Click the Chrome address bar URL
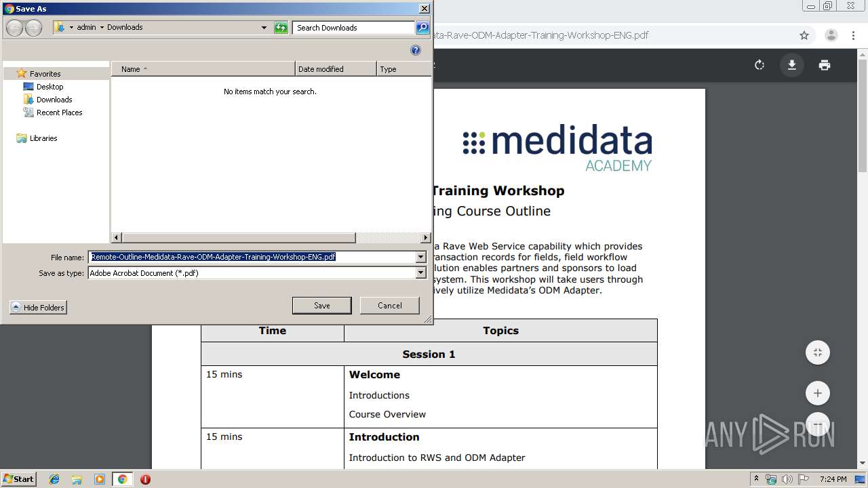The width and height of the screenshot is (868, 488). pyautogui.click(x=541, y=35)
